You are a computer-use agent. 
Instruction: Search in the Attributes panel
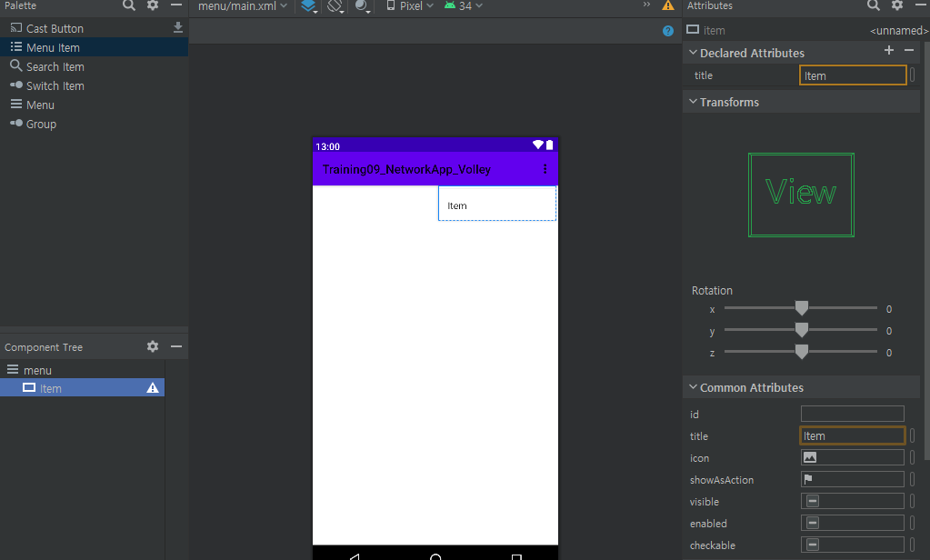click(x=873, y=5)
